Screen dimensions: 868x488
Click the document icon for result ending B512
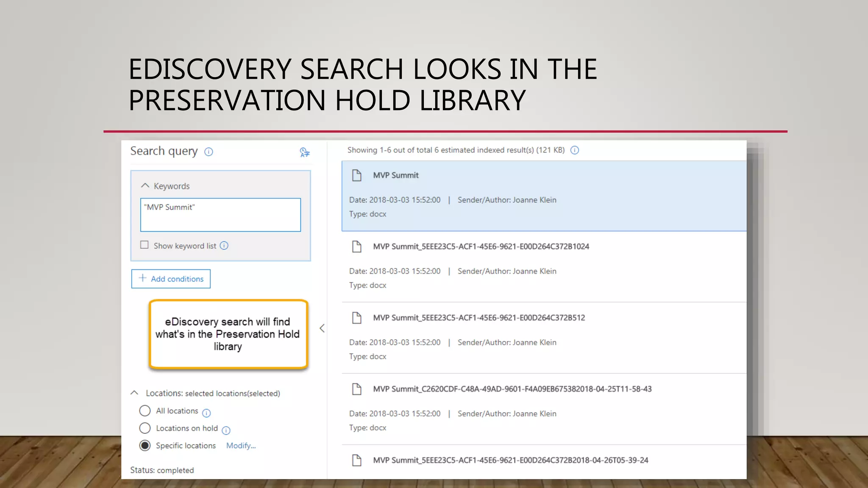click(x=357, y=317)
